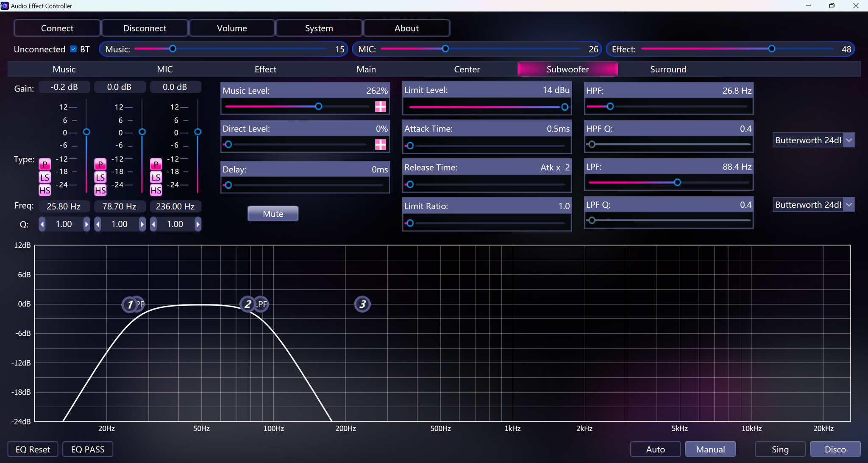Click the 78.70 Hz frequency field
868x463 pixels.
120,206
